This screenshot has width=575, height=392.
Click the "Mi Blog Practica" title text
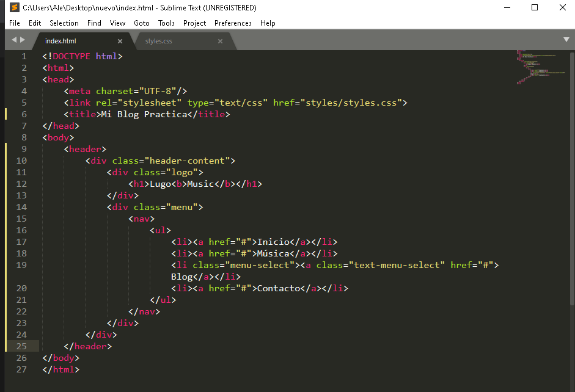(144, 115)
